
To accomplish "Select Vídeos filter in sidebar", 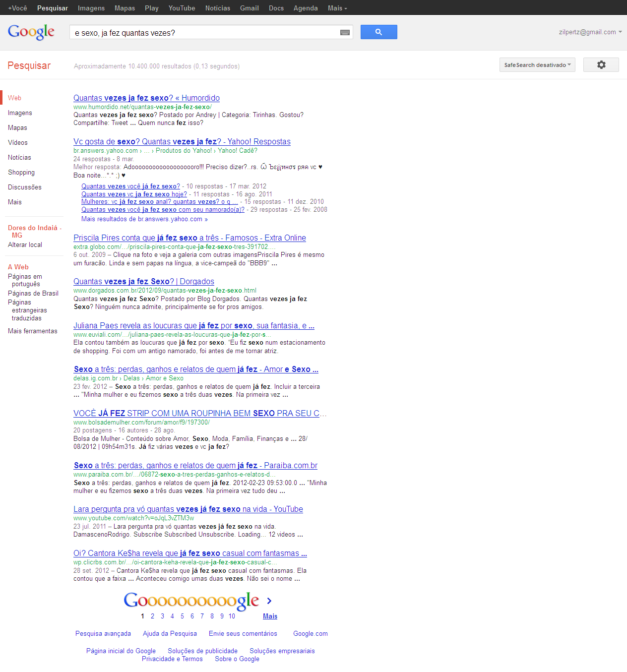I will tap(18, 142).
